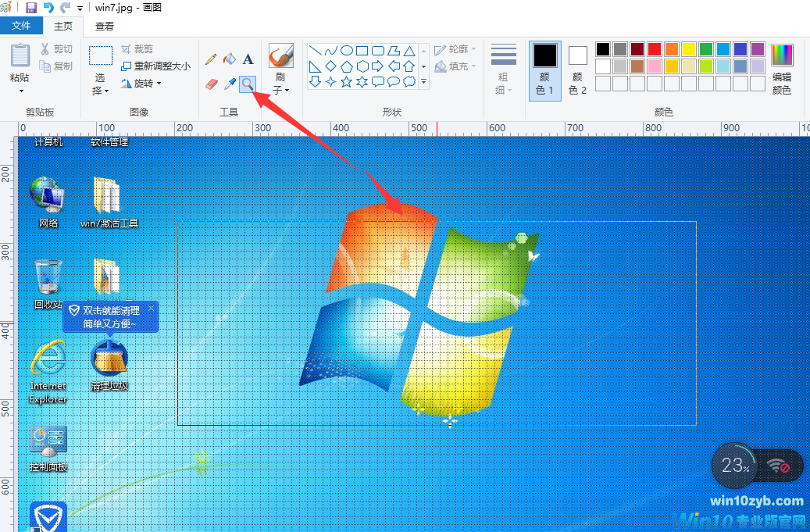Open the 粗细 line thickness dropdown

504,70
